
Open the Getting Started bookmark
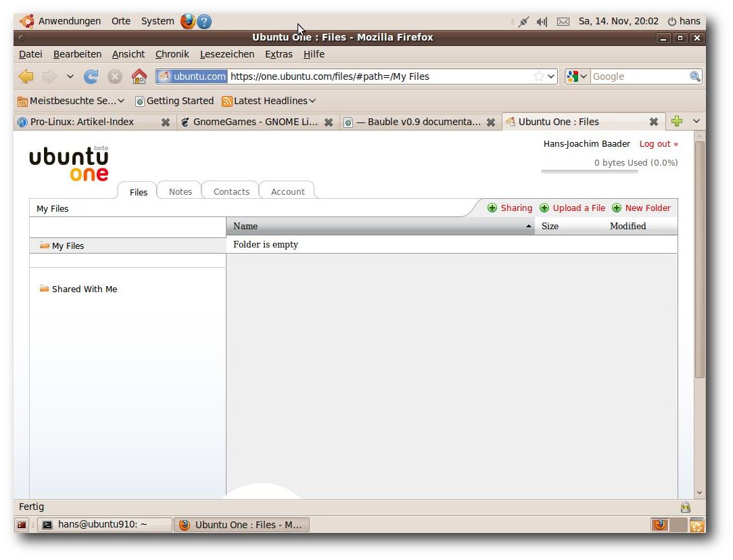tap(174, 101)
